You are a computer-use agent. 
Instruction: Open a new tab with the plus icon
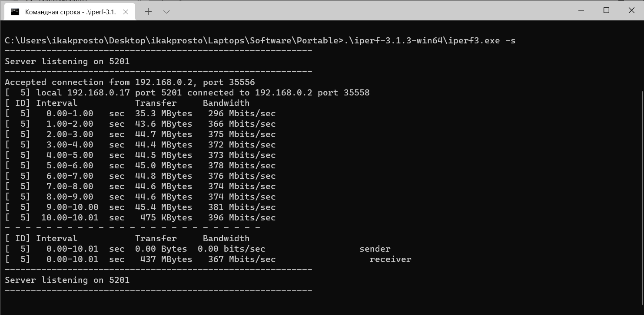pos(148,12)
